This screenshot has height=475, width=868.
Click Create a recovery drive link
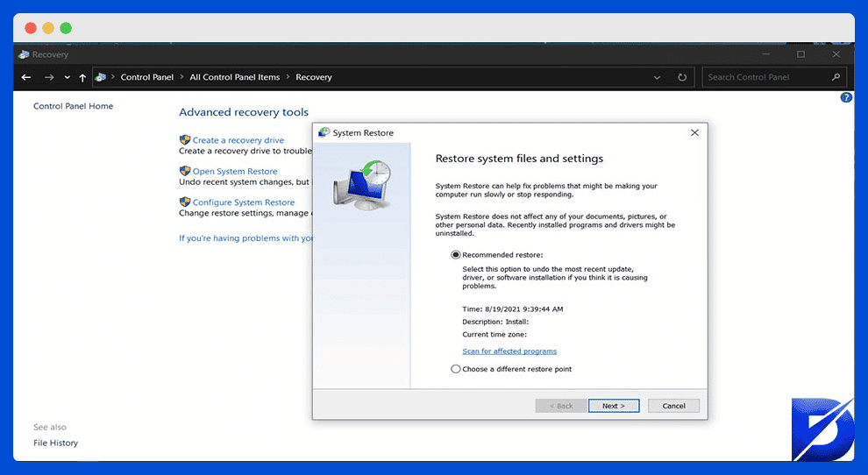[x=238, y=140]
